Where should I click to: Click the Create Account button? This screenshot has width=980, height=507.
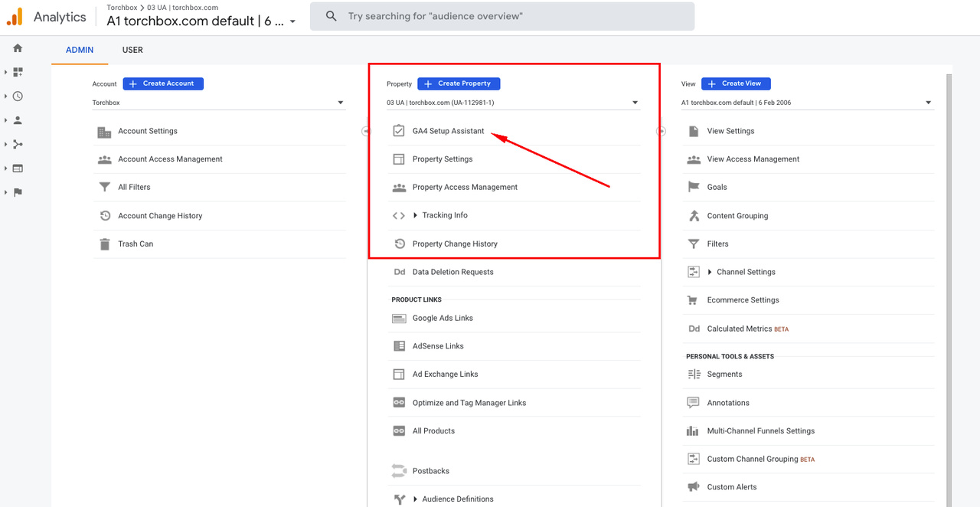click(x=163, y=83)
